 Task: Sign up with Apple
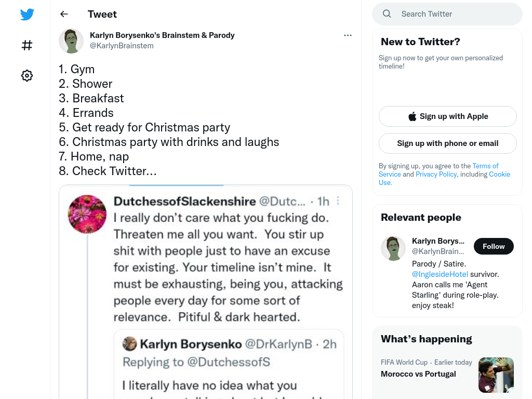click(x=447, y=116)
